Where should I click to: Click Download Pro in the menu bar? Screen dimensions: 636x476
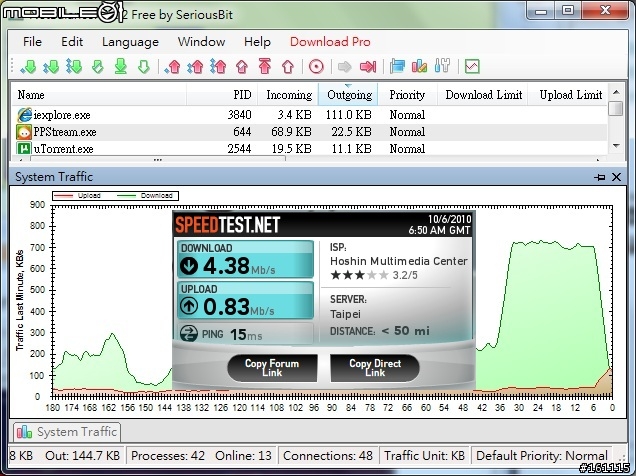point(330,42)
